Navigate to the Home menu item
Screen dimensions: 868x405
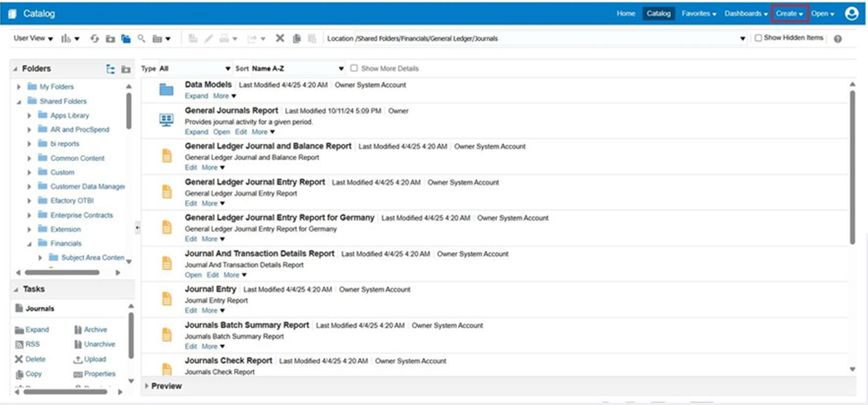click(x=626, y=13)
